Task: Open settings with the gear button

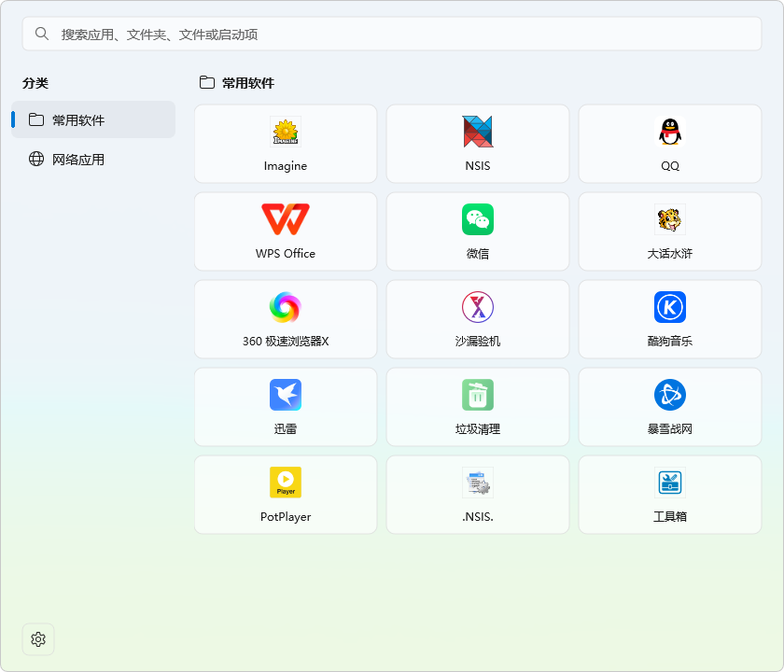Action: click(x=38, y=639)
